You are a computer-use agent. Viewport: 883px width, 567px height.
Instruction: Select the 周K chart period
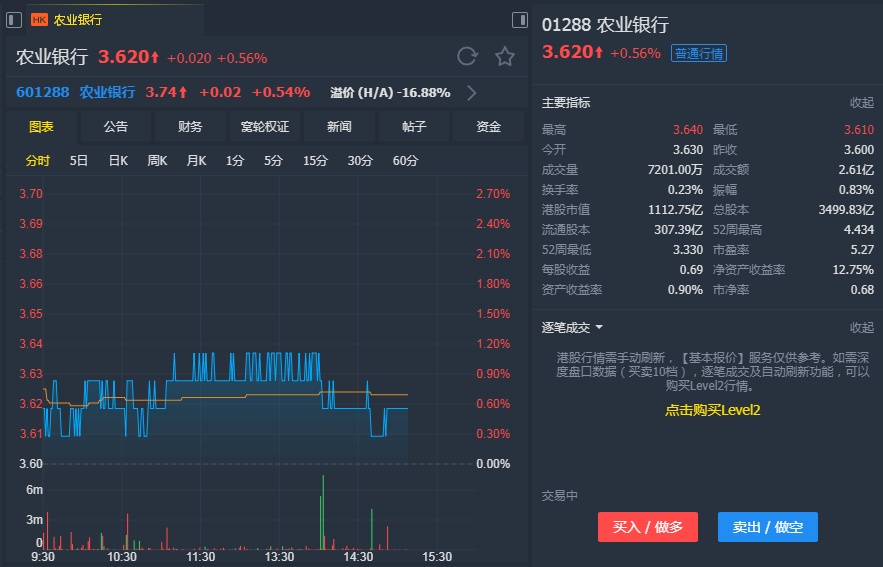[157, 161]
